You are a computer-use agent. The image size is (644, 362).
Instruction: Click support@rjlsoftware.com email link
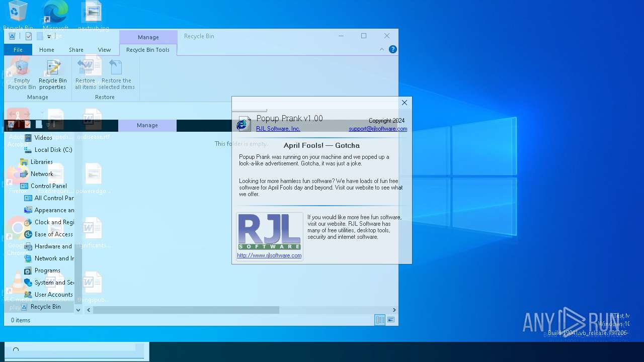pos(378,129)
